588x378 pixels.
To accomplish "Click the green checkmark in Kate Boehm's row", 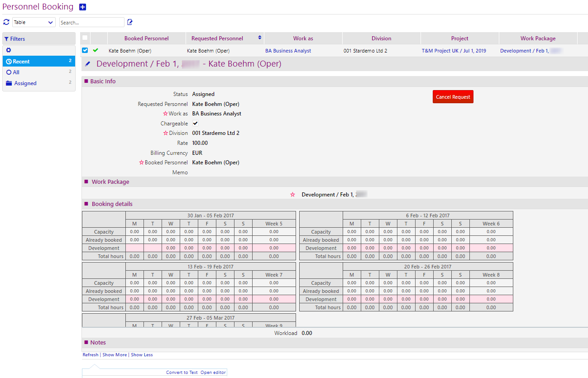I will [x=95, y=50].
